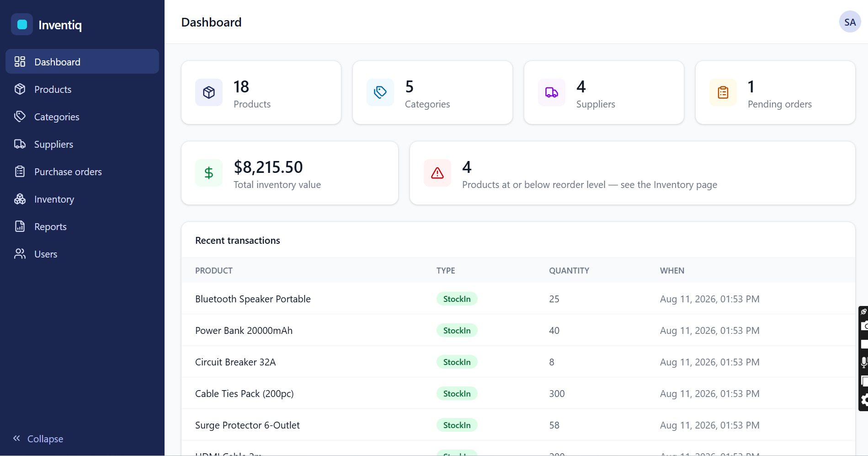Screen dimensions: 868x456
Task: Click the truck icon on 4 Suppliers card
Action: coord(552,92)
